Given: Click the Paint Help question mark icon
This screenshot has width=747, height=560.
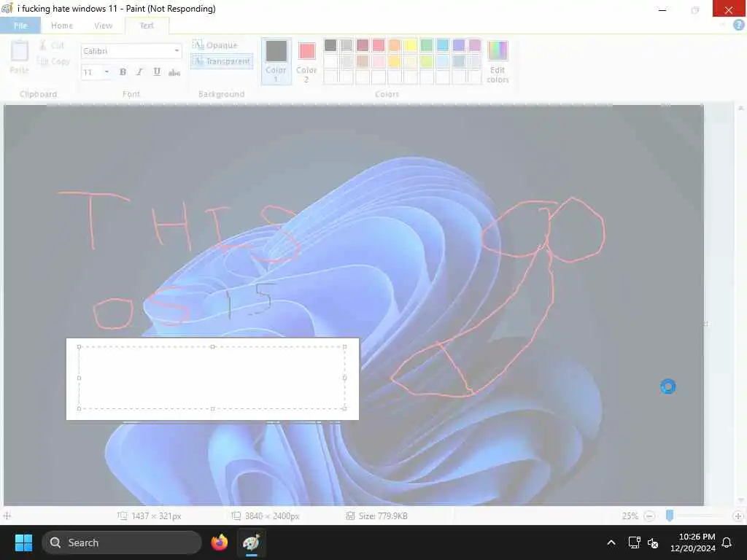Looking at the screenshot, I should point(738,26).
